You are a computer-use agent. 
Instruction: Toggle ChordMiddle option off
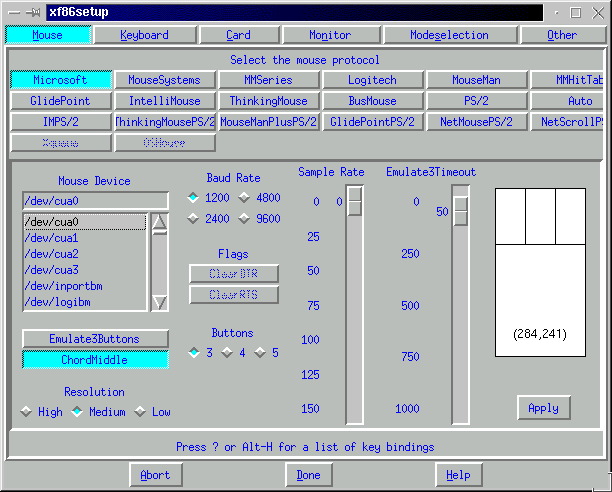[95, 359]
